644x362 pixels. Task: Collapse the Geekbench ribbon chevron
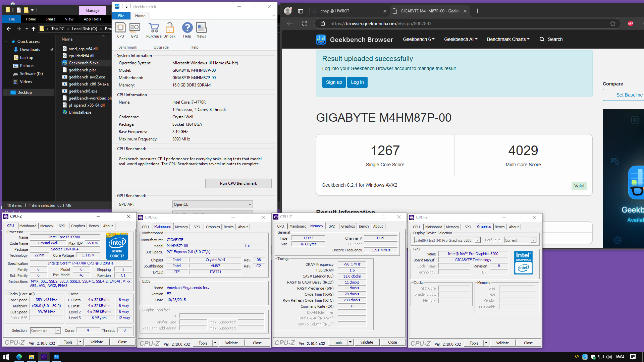(274, 15)
